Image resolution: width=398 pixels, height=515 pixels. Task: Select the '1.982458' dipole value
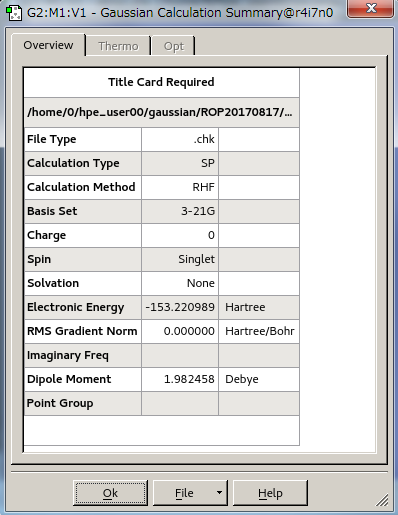[x=180, y=379]
